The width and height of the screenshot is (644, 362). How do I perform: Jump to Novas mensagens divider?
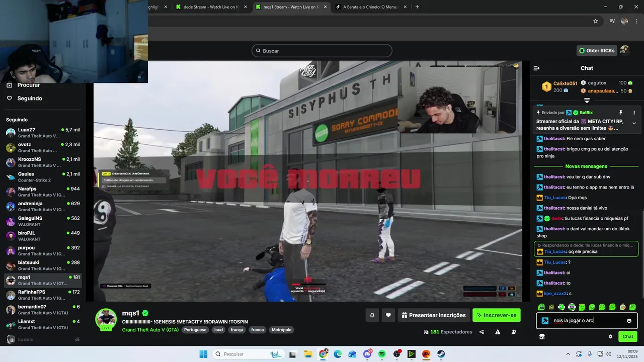tap(586, 166)
